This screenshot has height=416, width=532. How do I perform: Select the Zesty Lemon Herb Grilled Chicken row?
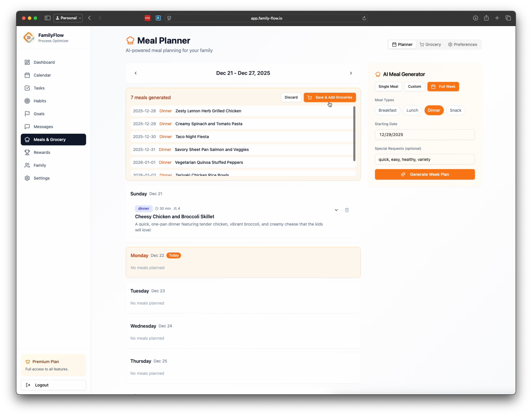pyautogui.click(x=242, y=111)
